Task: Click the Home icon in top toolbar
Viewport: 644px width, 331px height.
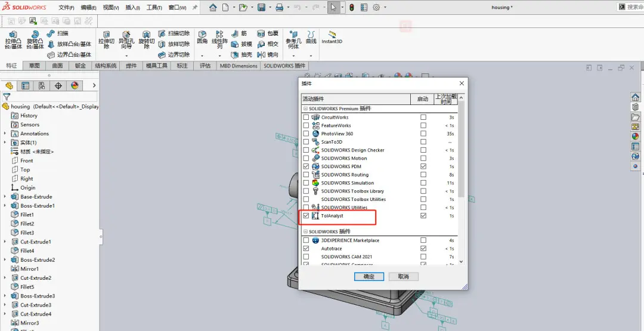Action: tap(213, 7)
